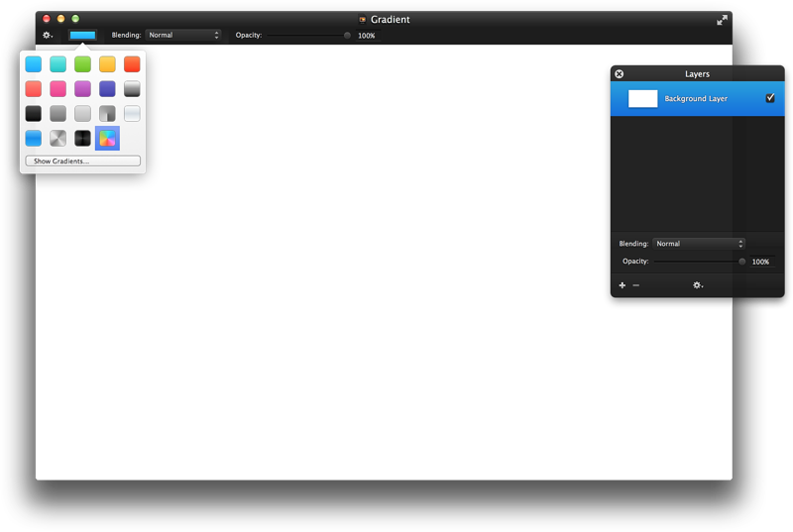The image size is (793, 532).
Task: Enter full screen using the arrows icon
Action: 722,20
